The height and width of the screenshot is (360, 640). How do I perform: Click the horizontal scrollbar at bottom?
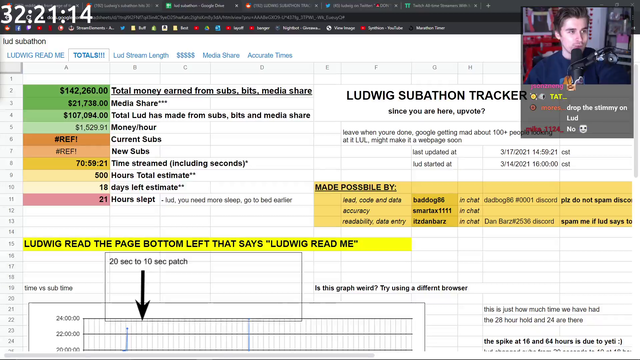(190, 355)
